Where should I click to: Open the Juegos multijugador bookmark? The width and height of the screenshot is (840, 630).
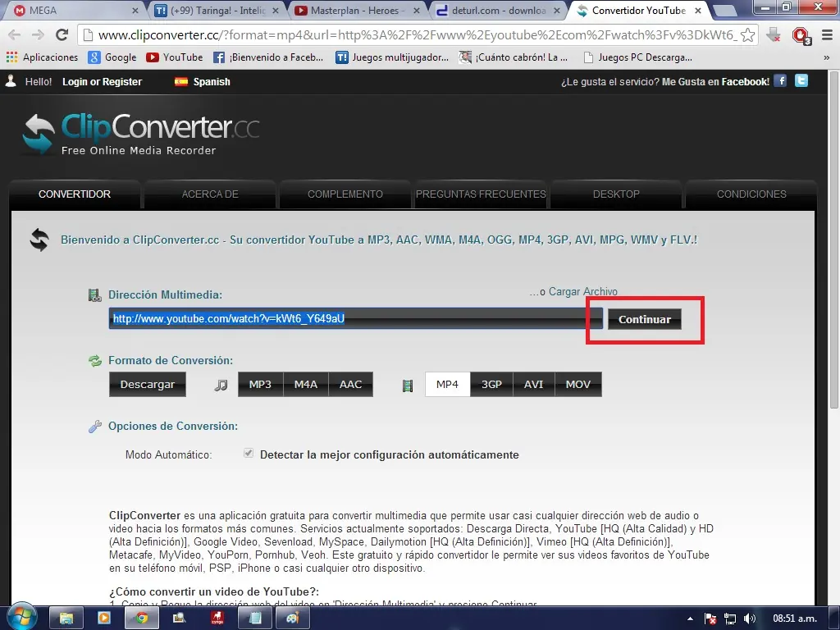[392, 57]
